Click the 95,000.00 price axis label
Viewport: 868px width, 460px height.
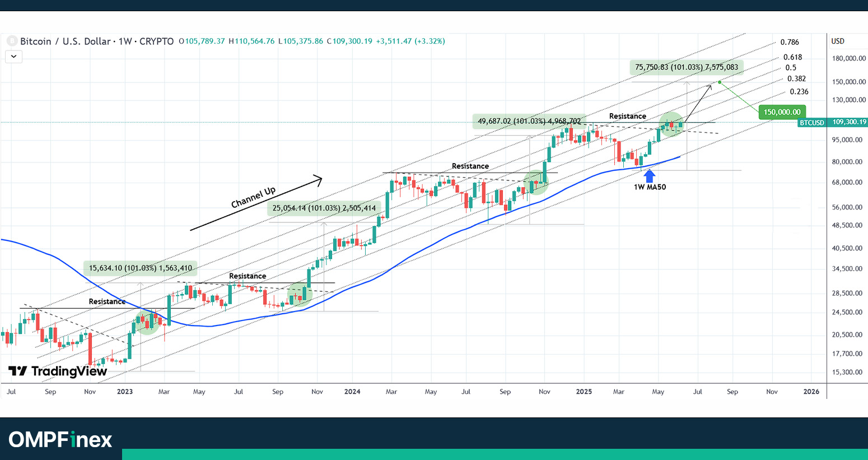click(847, 140)
